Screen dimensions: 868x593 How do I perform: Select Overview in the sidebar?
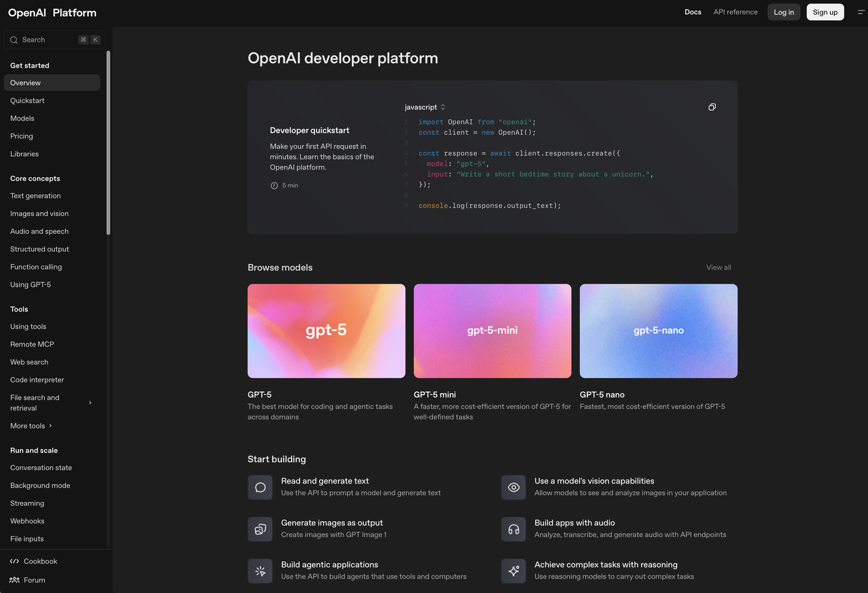click(x=52, y=83)
